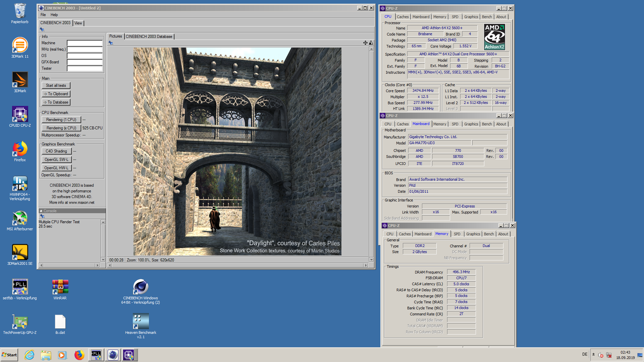
Task: Click the move crosshair icon above picture
Action: click(365, 43)
